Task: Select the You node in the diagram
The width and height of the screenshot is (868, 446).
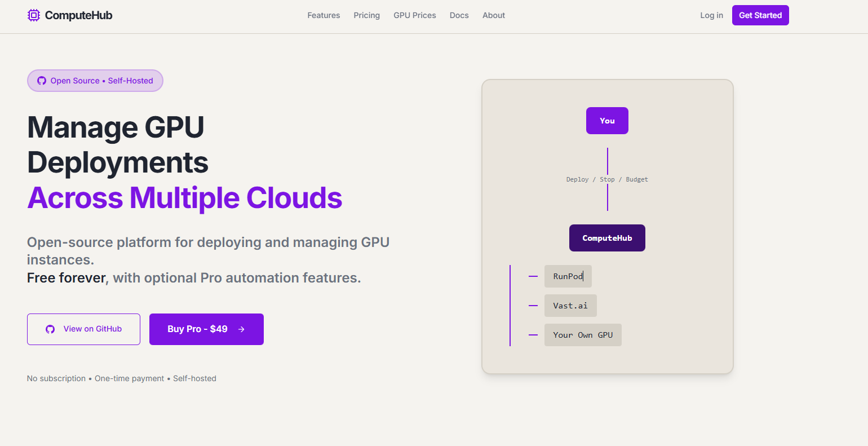Action: 607,120
